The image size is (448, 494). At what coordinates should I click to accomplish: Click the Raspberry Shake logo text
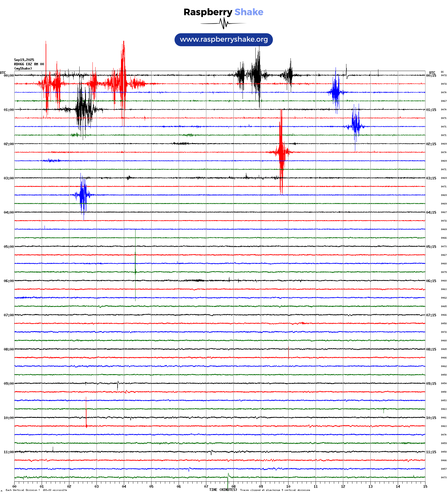(x=223, y=12)
